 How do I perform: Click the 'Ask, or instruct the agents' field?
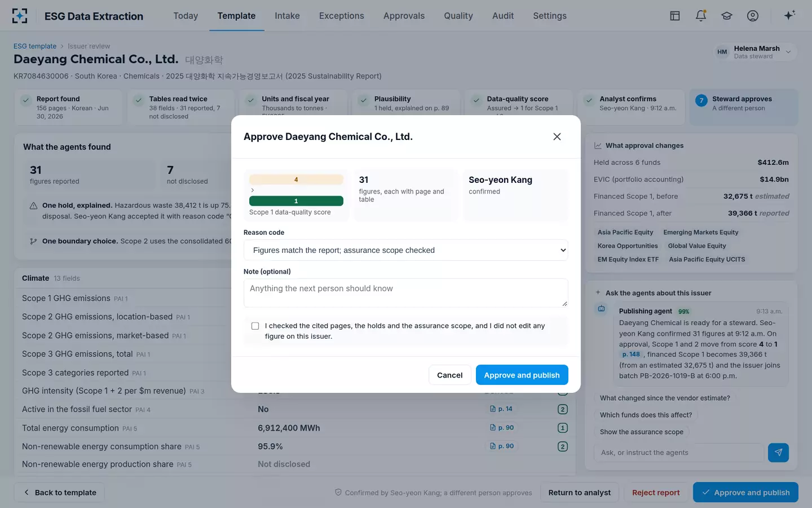point(679,453)
